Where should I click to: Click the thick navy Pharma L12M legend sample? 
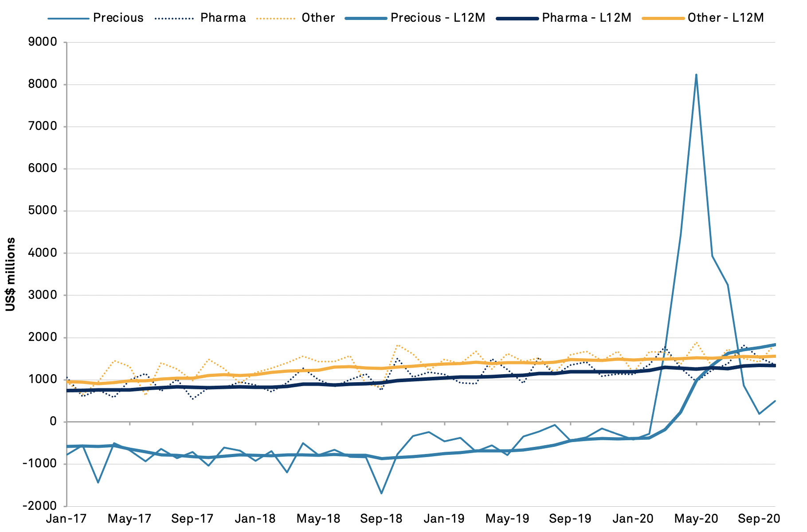coord(517,18)
